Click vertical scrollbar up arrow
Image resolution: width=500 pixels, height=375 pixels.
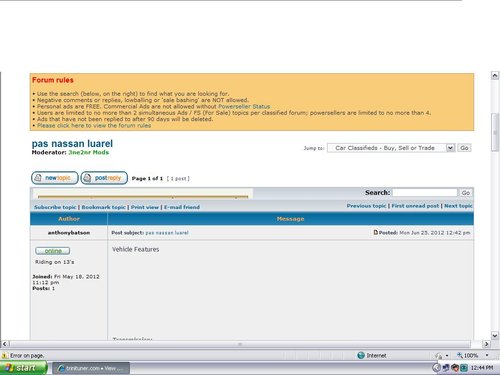pos(495,76)
